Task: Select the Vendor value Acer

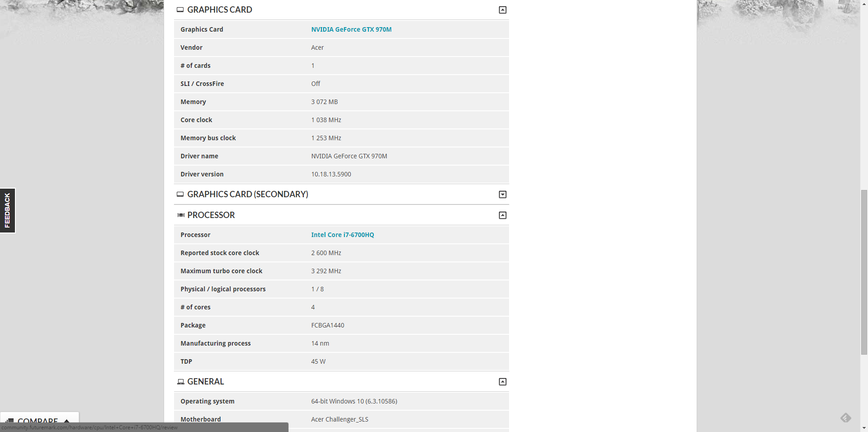Action: tap(317, 47)
